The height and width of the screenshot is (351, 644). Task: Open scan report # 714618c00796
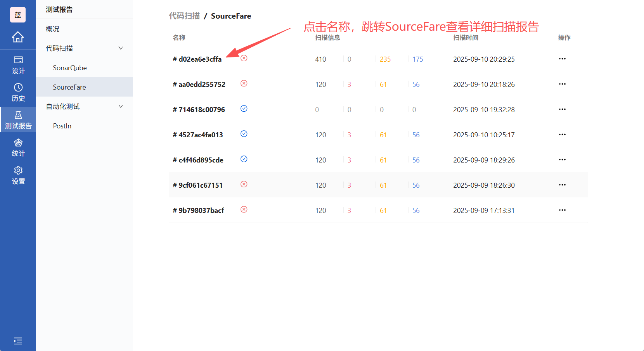[199, 110]
